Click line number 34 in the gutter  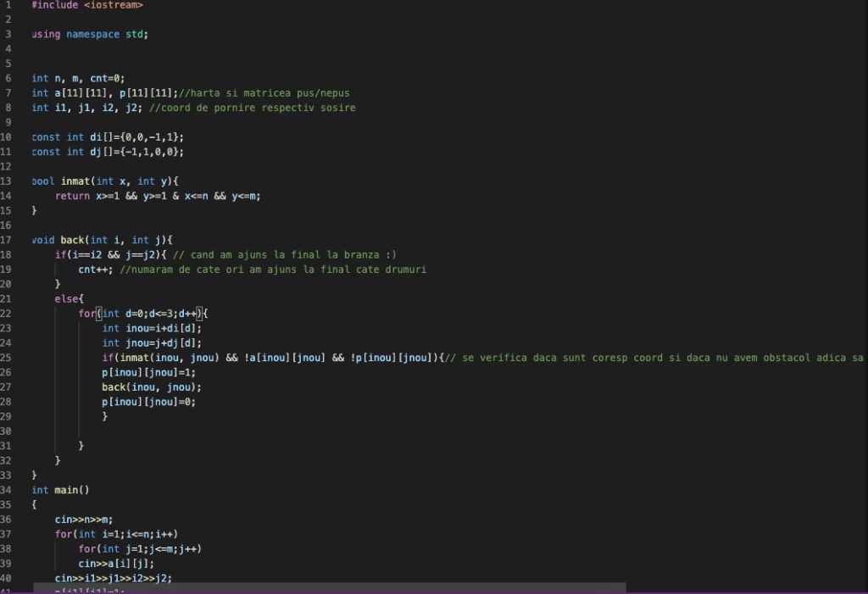6,490
